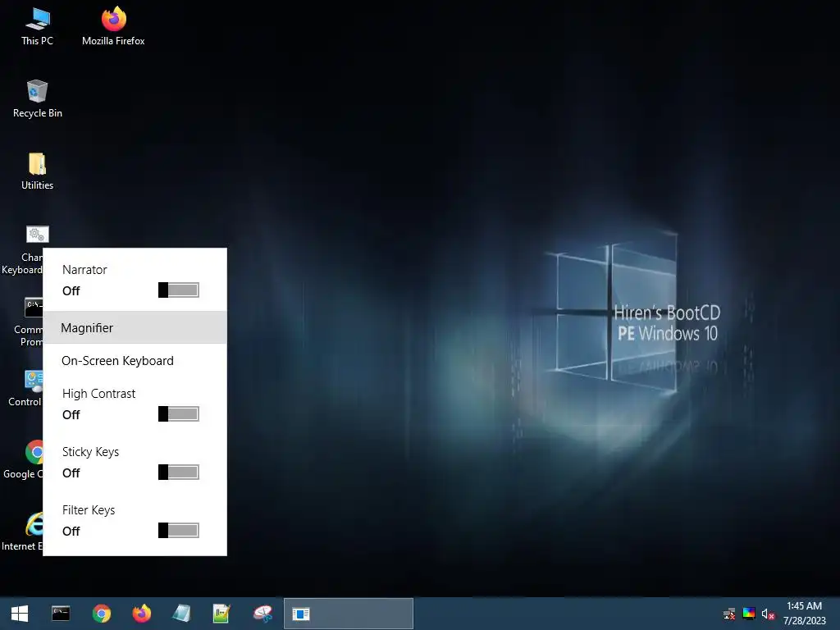Toggle the High Contrast switch
The height and width of the screenshot is (630, 840).
pos(178,413)
